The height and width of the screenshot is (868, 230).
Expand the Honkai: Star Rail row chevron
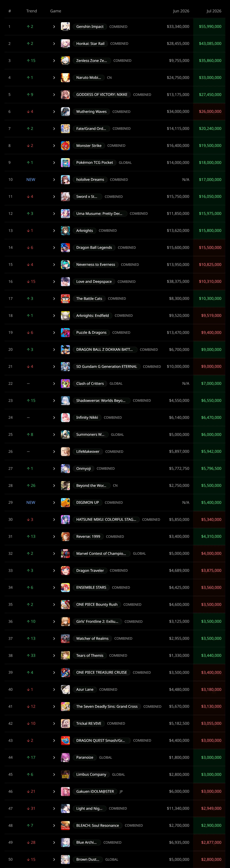54,43
